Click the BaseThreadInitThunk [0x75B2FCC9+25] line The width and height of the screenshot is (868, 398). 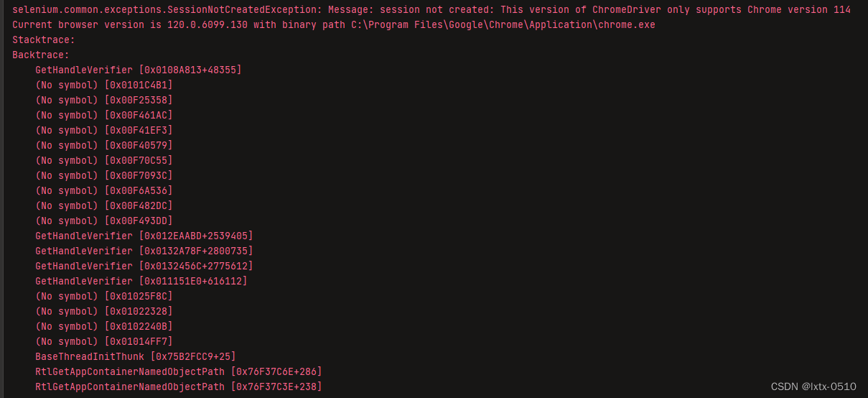pos(136,357)
